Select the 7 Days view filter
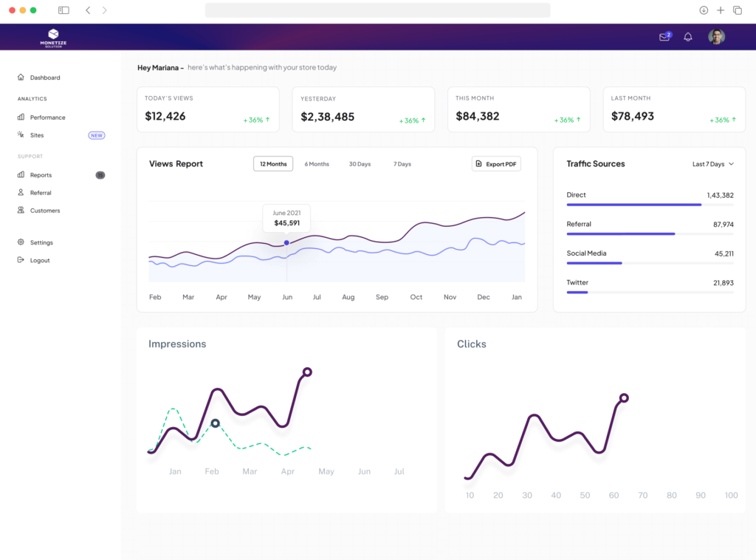This screenshot has width=756, height=560. (402, 164)
